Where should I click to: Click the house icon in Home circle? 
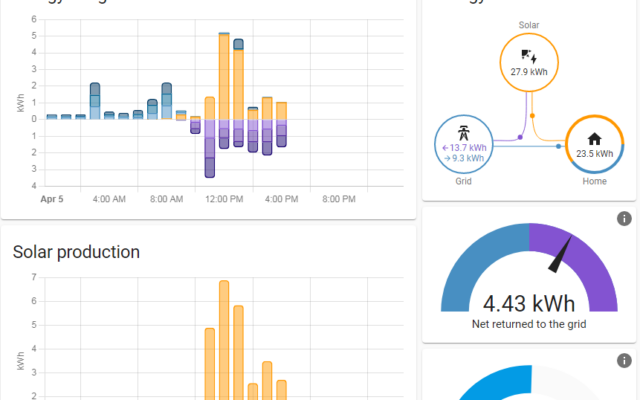(594, 139)
